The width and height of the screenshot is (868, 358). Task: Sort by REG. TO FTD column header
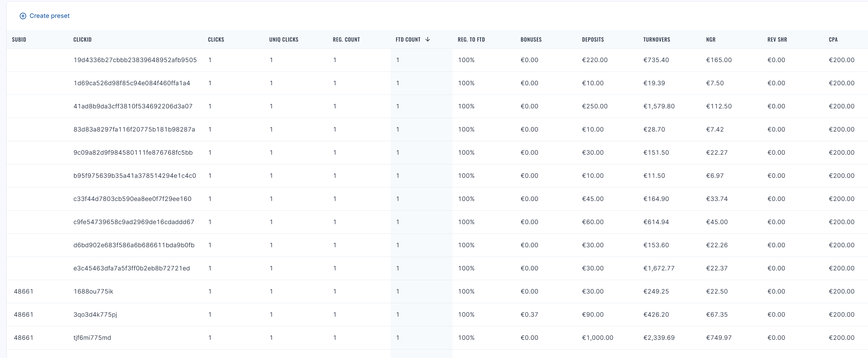[471, 40]
